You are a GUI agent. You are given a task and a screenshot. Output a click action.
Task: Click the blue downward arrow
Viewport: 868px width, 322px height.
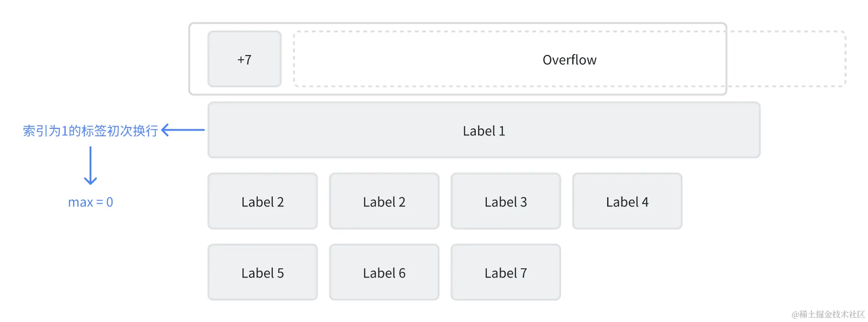coord(90,166)
